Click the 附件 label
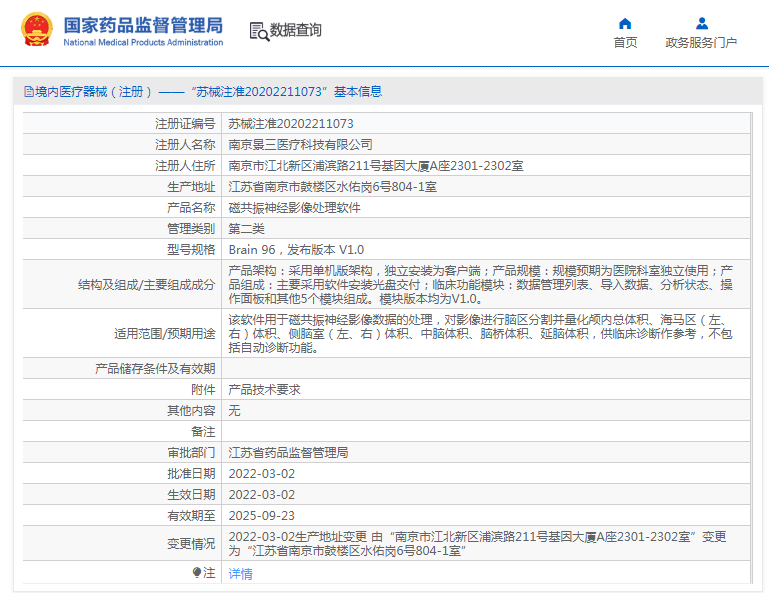This screenshot has height=593, width=769. 203,389
